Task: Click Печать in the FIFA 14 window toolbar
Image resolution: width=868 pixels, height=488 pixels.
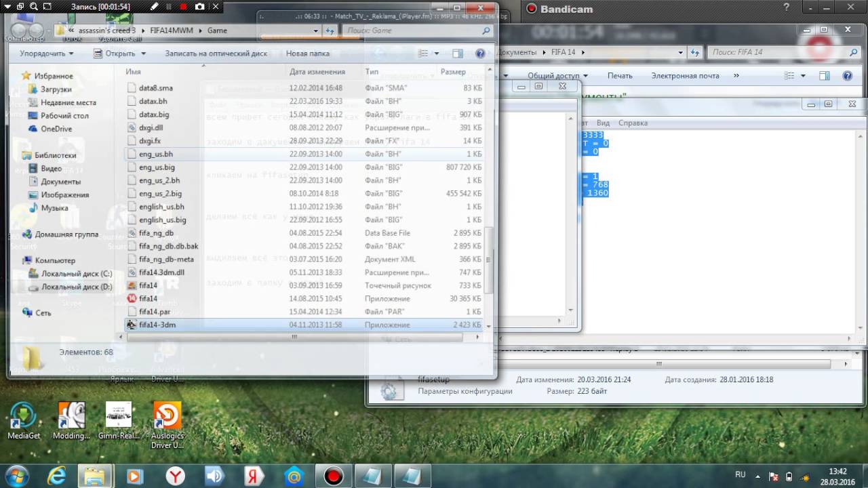Action: tap(620, 76)
